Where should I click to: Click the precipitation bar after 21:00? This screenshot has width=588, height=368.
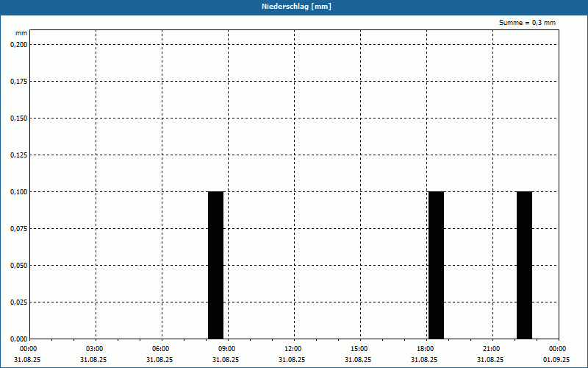(x=524, y=265)
